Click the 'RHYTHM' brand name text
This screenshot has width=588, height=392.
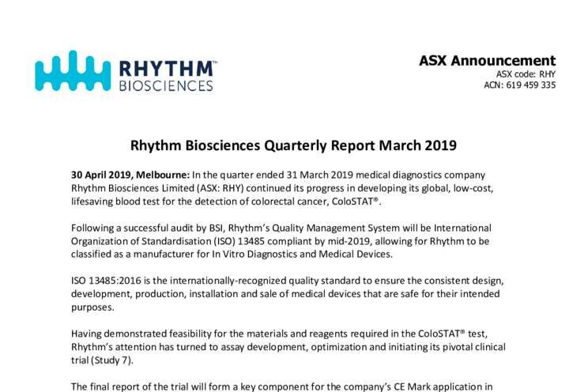coord(168,69)
